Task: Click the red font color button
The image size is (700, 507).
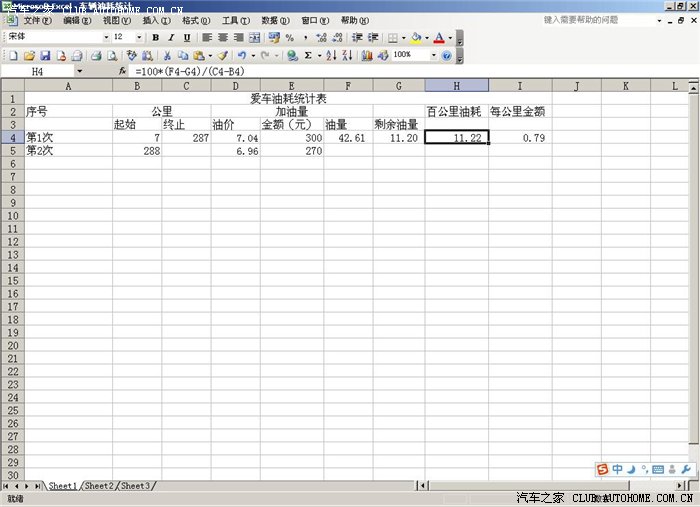Action: point(438,37)
